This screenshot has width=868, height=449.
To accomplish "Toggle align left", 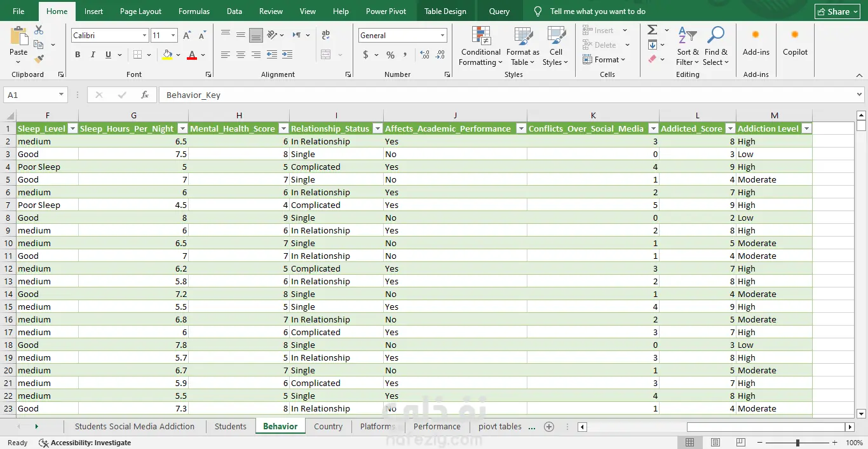I will click(225, 55).
